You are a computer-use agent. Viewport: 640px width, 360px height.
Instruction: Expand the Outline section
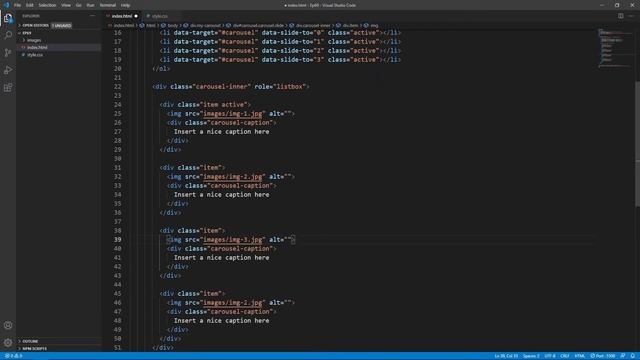coord(30,341)
